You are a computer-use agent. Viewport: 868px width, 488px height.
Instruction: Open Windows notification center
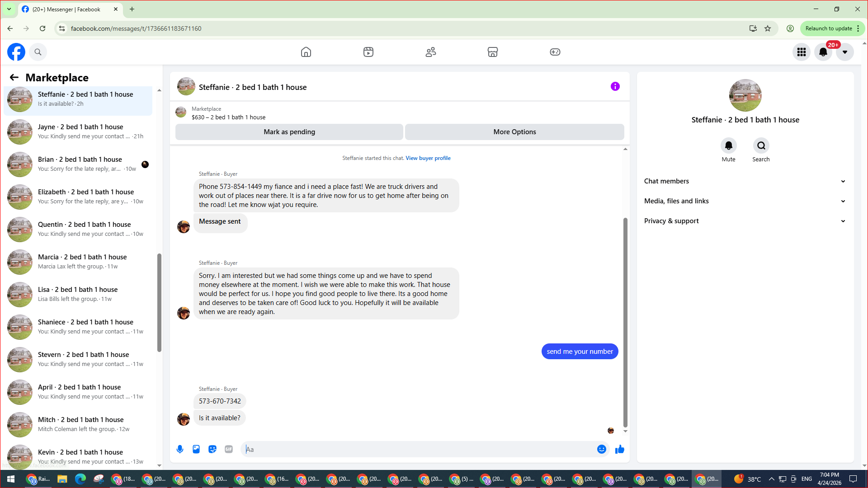(853, 479)
